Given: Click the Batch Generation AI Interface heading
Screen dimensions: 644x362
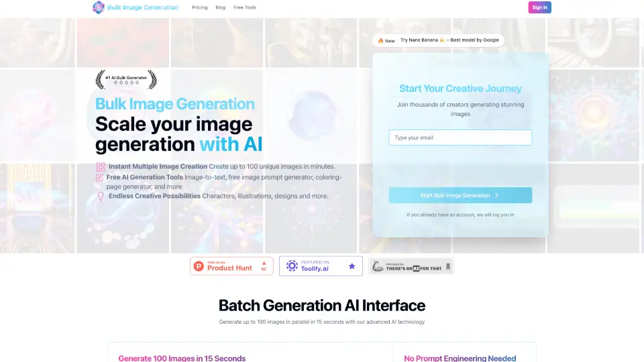Looking at the screenshot, I should 321,306.
